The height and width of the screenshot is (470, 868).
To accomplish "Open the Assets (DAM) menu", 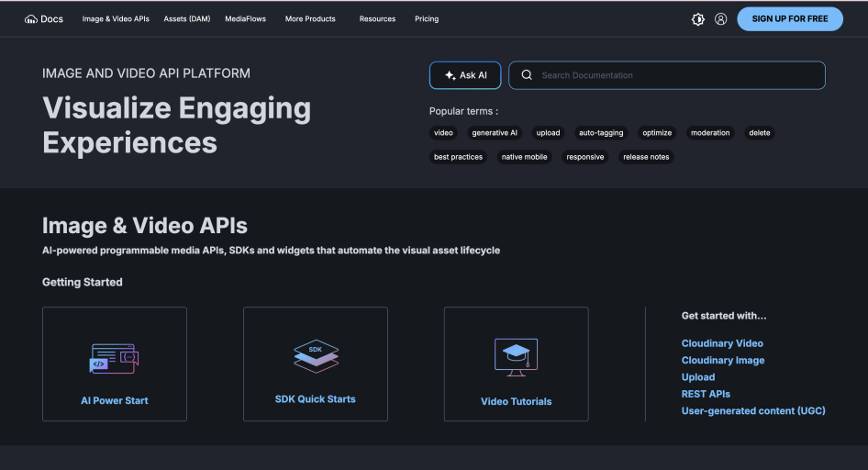I will pyautogui.click(x=187, y=19).
